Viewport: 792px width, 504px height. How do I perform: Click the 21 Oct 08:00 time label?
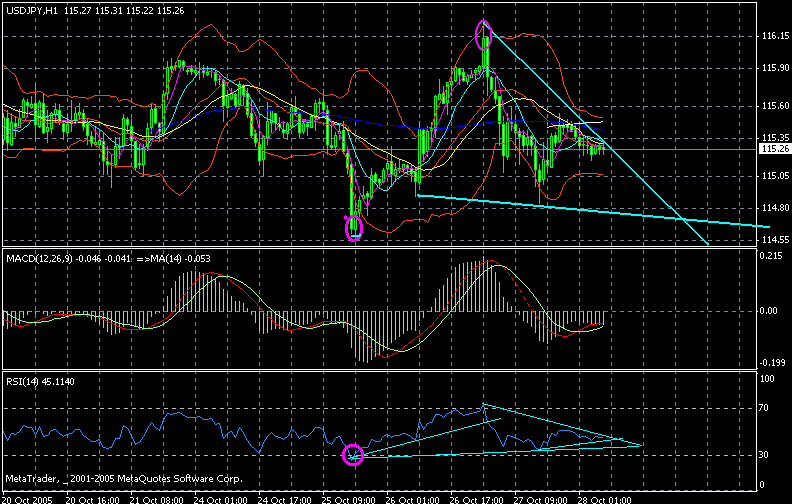pos(157,500)
